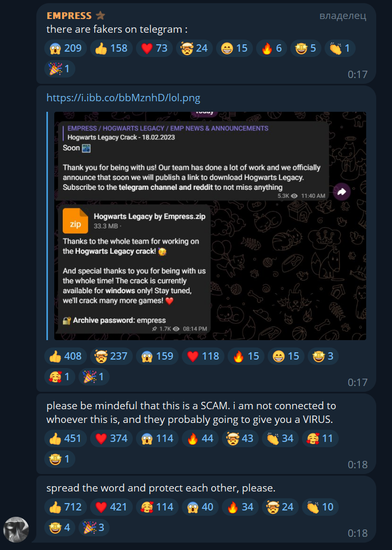Click the clapping hands reaction showing 1

click(x=340, y=48)
